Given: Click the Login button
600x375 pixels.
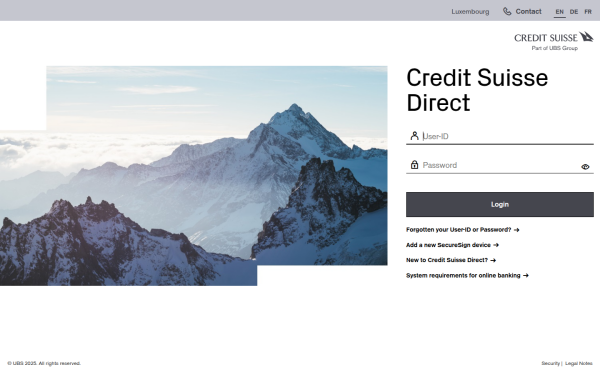Looking at the screenshot, I should click(x=500, y=205).
